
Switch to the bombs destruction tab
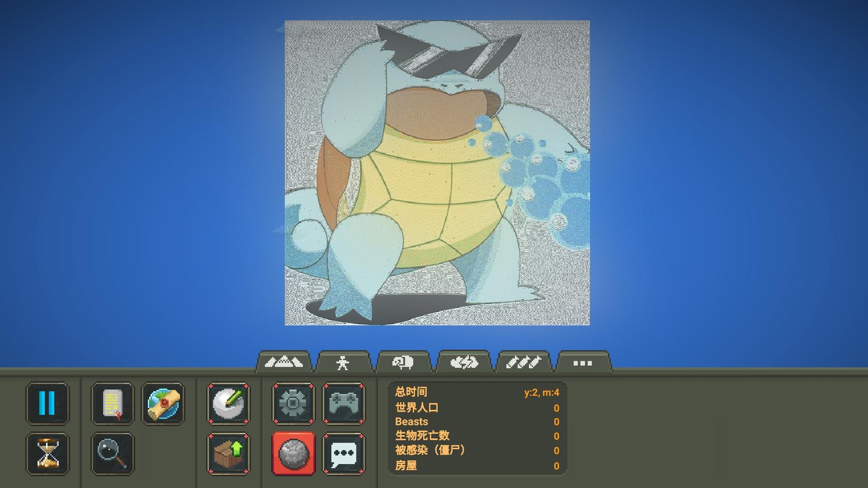523,362
